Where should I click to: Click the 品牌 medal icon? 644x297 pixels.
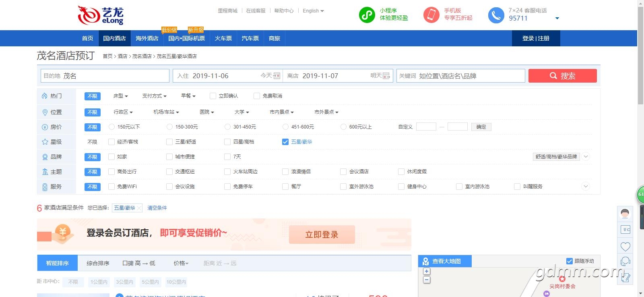coord(45,157)
